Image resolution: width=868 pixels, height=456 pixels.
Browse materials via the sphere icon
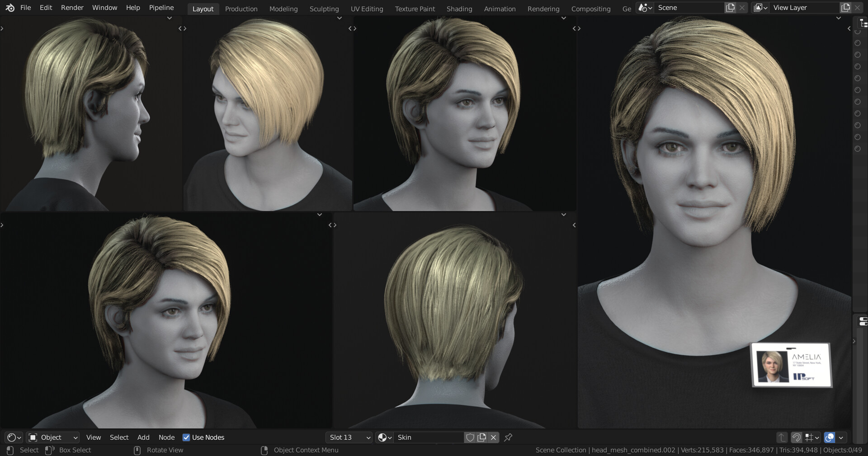[x=385, y=437]
